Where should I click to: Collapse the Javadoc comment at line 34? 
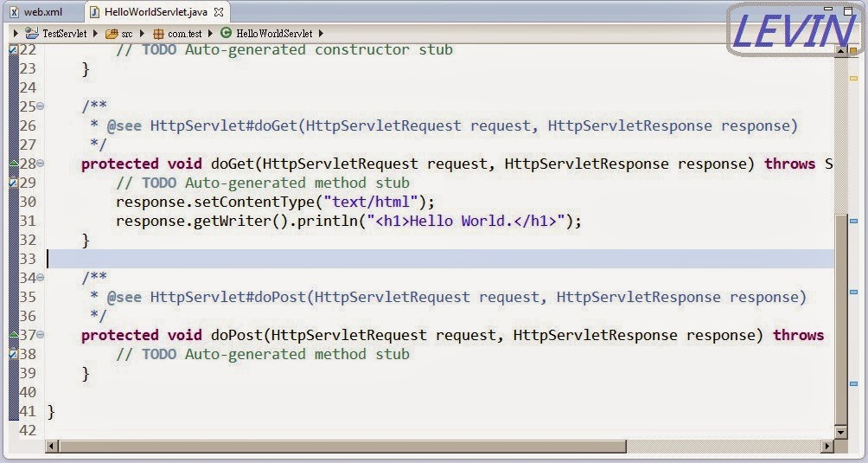(x=41, y=278)
